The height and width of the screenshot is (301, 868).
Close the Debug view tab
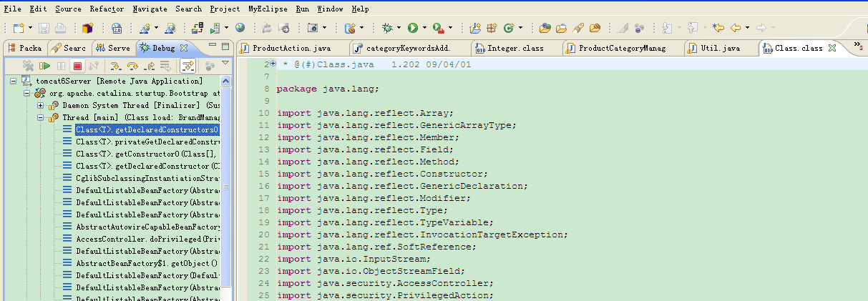(183, 48)
